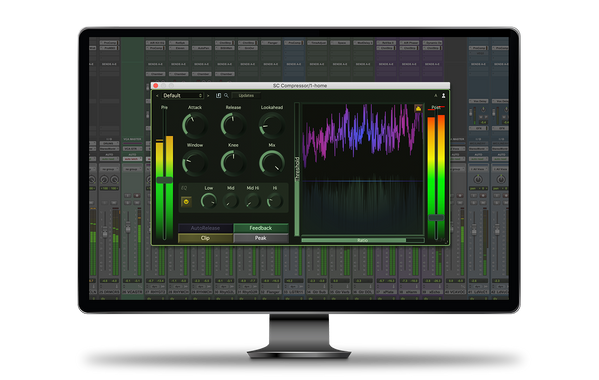The image size is (599, 380).
Task: Click the Pre gain slider handle
Action: (x=165, y=180)
